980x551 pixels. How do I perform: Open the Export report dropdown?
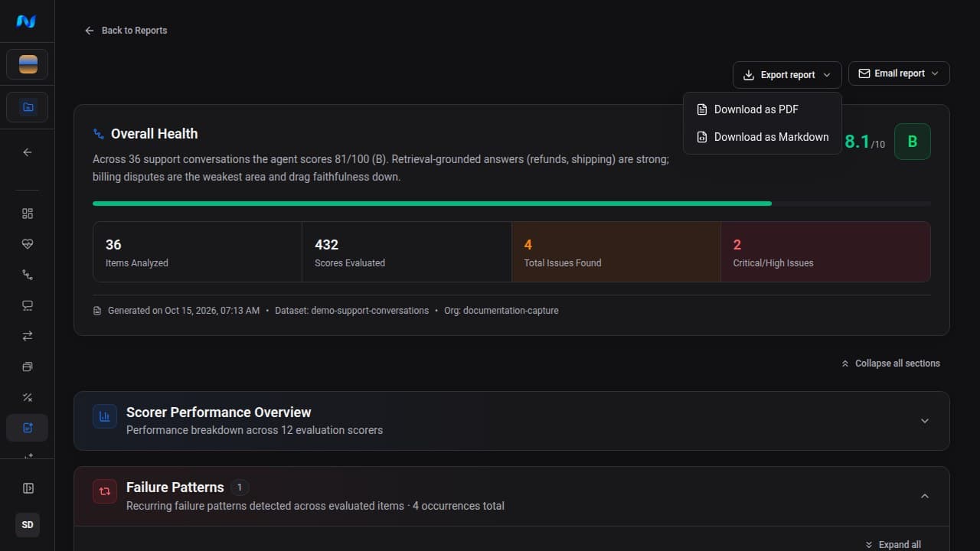coord(787,74)
